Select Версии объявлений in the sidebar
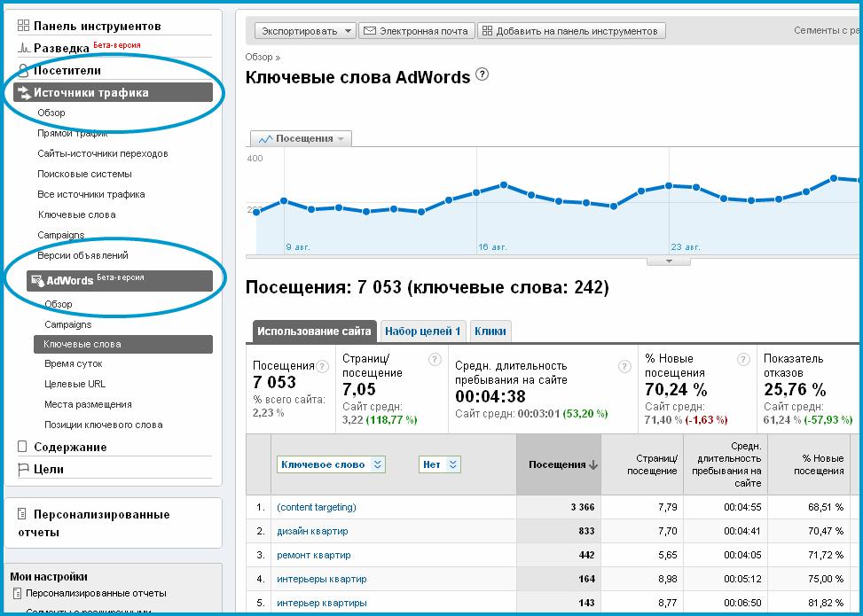The image size is (863, 616). (x=83, y=255)
